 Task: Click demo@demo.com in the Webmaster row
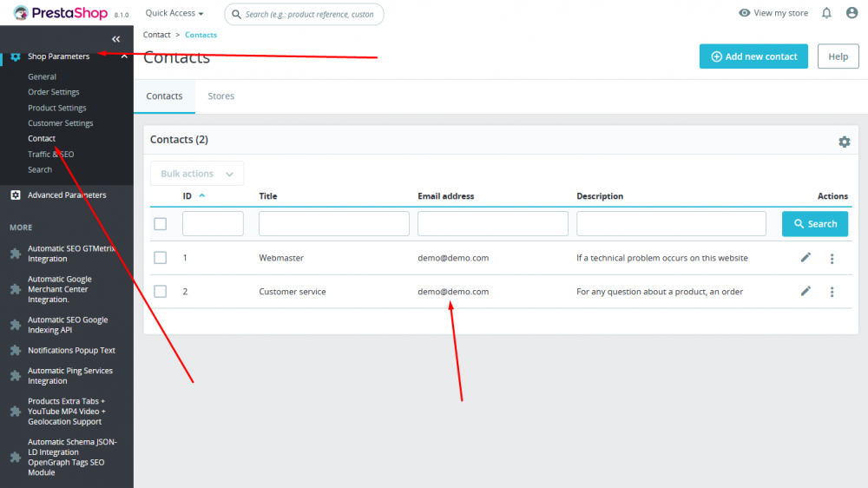coord(453,258)
